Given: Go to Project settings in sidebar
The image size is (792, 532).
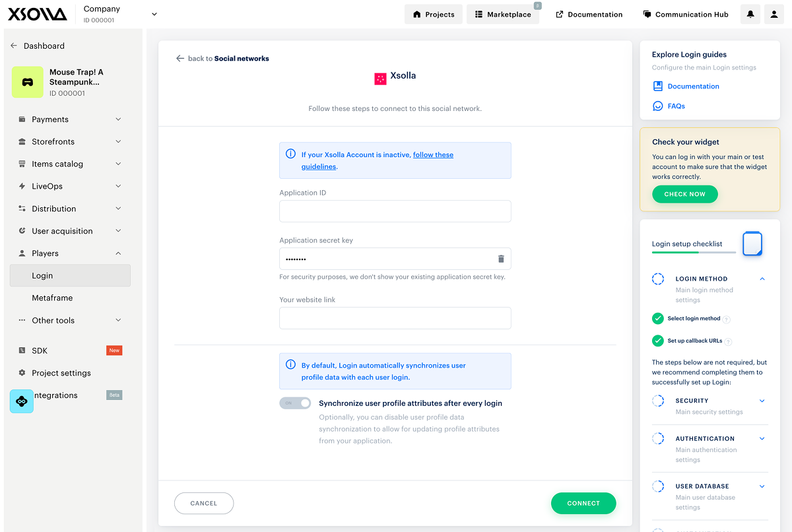Looking at the screenshot, I should [61, 373].
